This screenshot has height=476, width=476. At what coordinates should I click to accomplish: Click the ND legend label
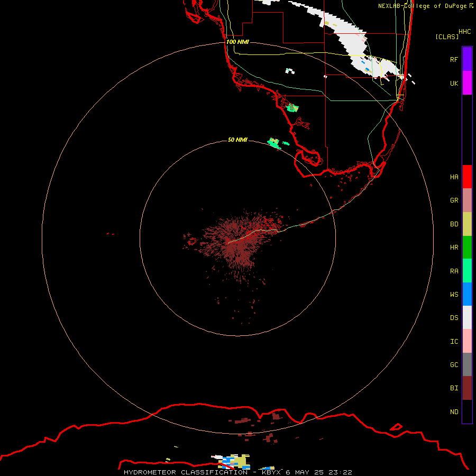pyautogui.click(x=454, y=412)
